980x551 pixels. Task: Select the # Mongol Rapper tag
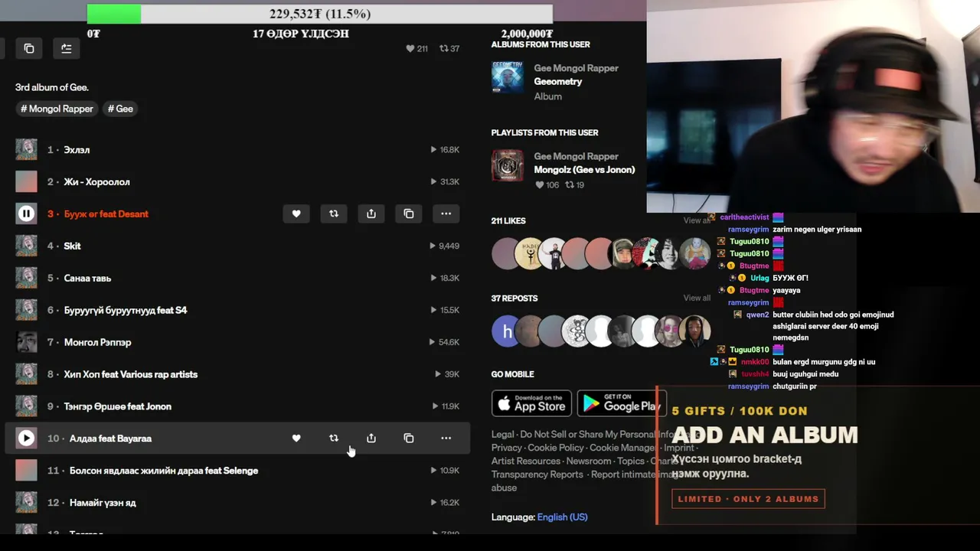(57, 109)
